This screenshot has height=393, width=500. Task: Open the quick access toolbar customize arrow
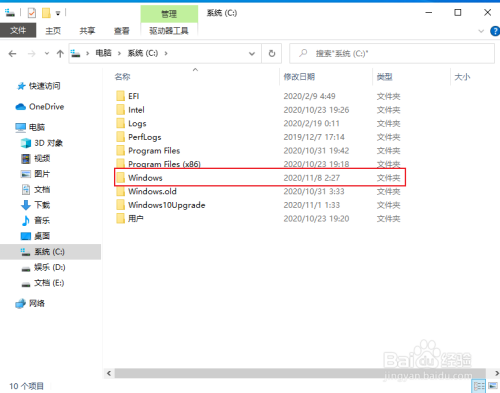pyautogui.click(x=58, y=13)
